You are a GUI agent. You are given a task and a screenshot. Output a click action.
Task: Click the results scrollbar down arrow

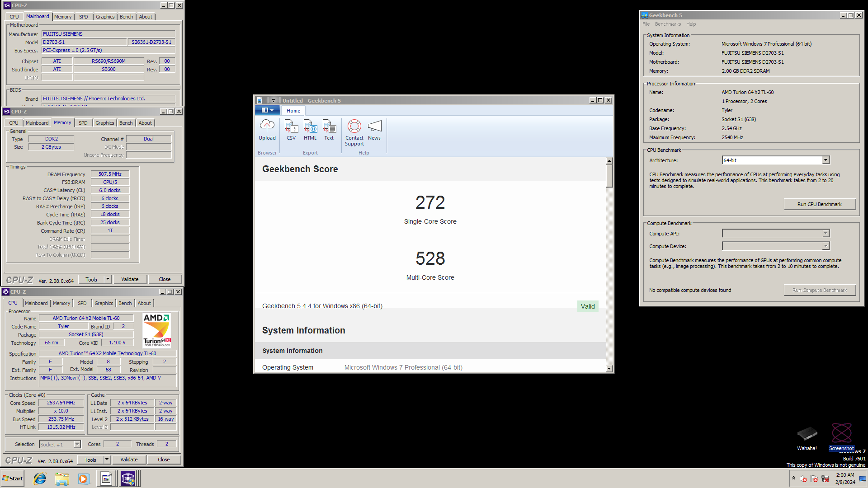pyautogui.click(x=609, y=369)
